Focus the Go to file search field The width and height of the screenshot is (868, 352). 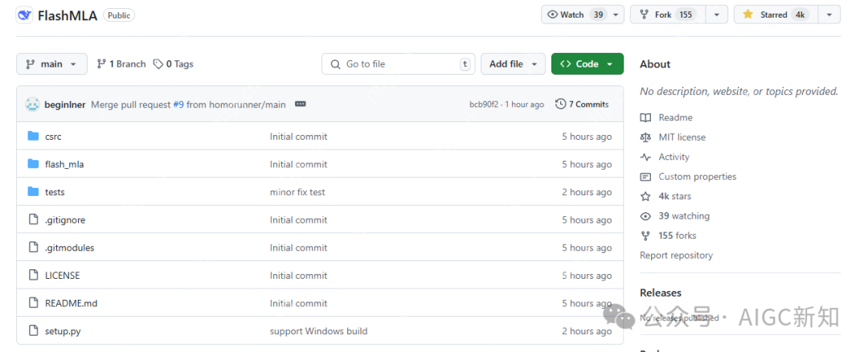pyautogui.click(x=399, y=64)
